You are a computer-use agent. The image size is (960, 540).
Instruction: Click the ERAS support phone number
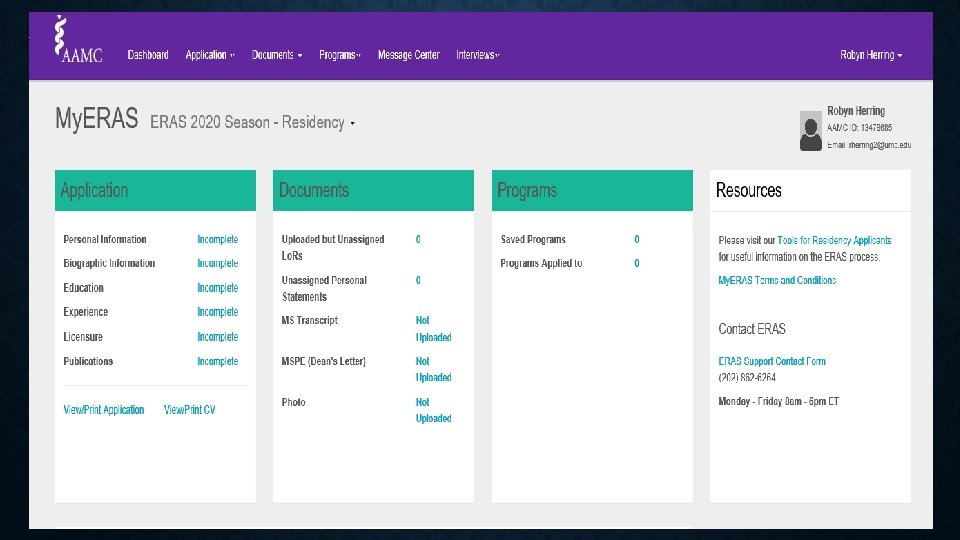[x=747, y=378]
